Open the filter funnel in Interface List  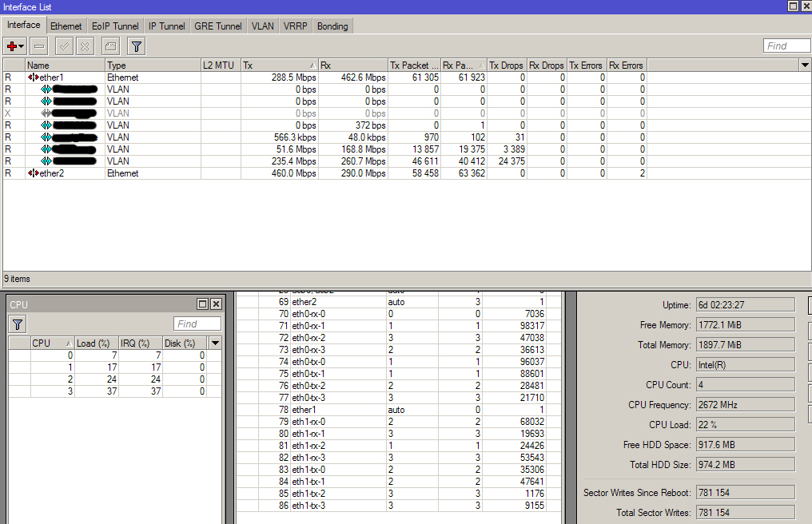[x=137, y=46]
